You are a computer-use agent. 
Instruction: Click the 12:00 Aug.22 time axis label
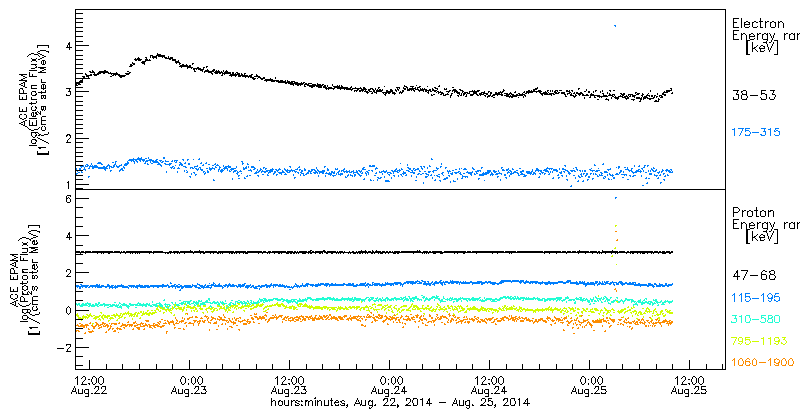[90, 385]
